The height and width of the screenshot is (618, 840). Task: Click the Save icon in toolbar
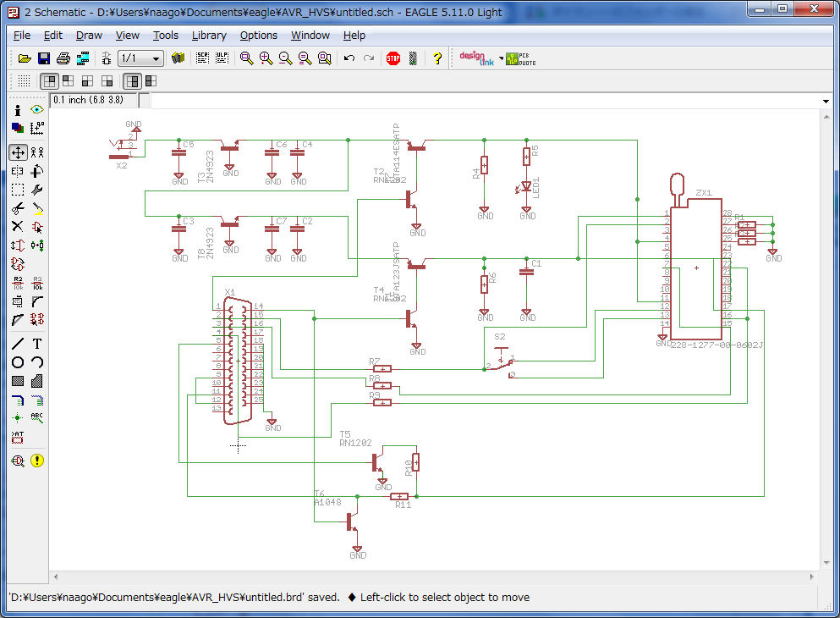pyautogui.click(x=44, y=58)
